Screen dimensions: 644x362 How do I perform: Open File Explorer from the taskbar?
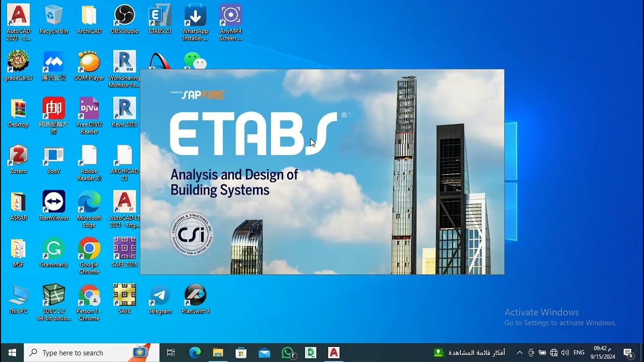(218, 353)
